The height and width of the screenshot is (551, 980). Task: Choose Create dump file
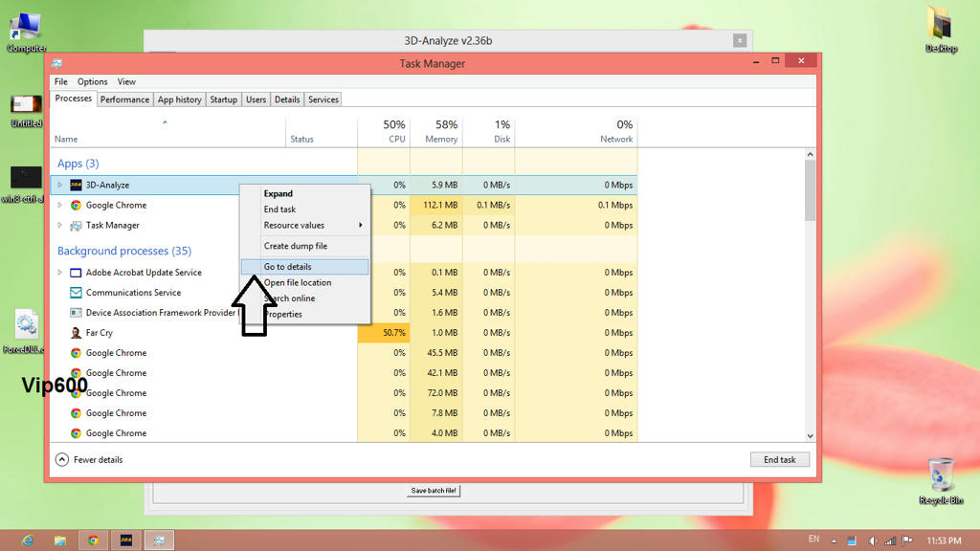click(305, 246)
